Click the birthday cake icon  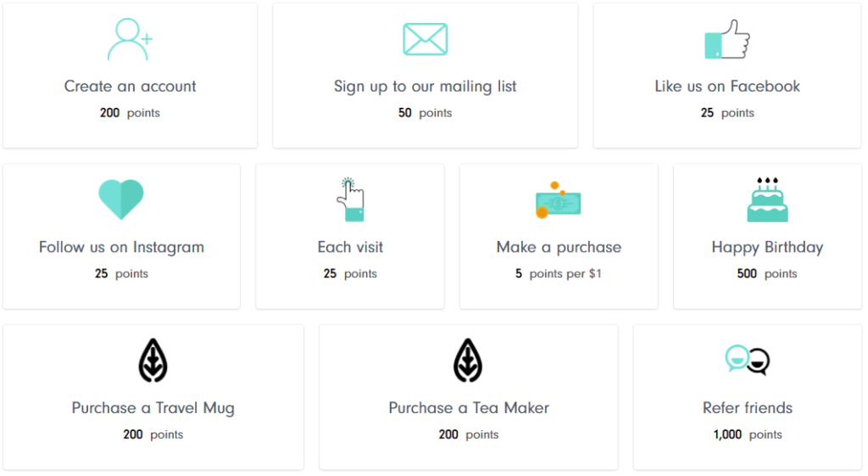[x=767, y=199]
